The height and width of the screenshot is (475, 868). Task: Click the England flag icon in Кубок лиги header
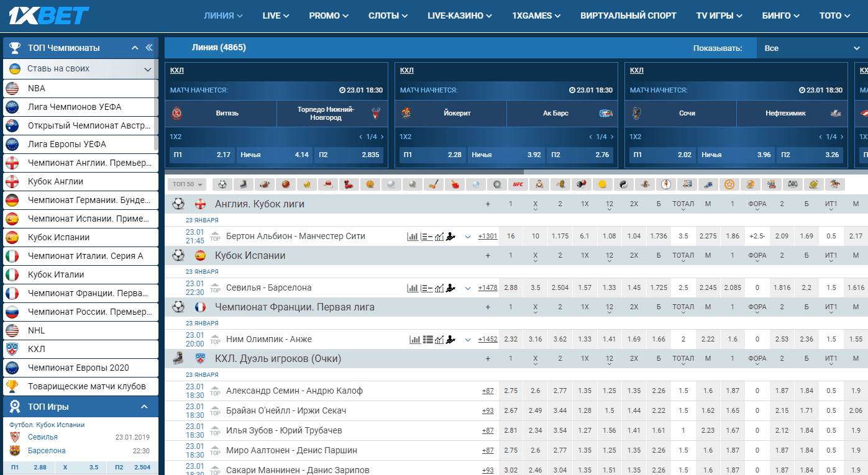pyautogui.click(x=200, y=204)
